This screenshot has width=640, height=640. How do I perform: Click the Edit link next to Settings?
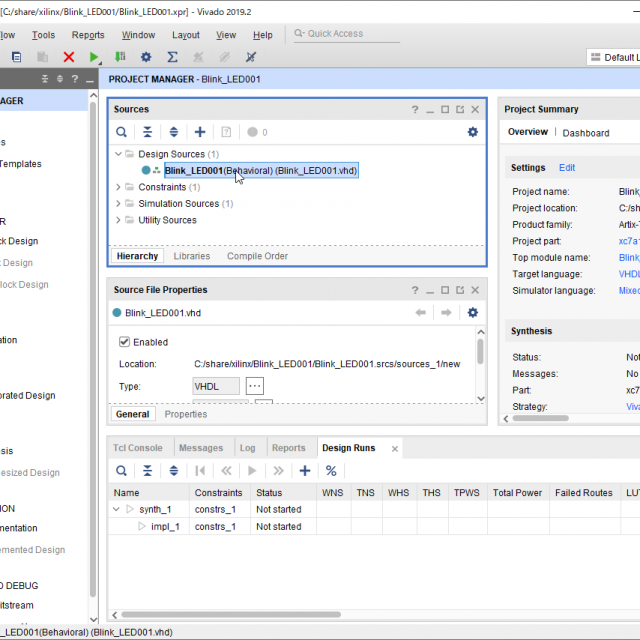coord(567,168)
